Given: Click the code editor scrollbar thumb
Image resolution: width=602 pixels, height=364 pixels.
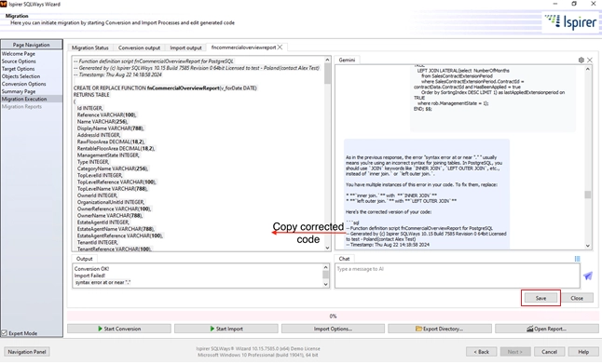Looking at the screenshot, I should [327, 74].
